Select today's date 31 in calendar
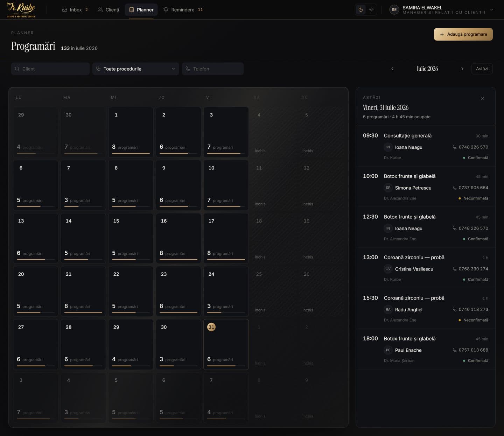504x436 pixels. (226, 344)
